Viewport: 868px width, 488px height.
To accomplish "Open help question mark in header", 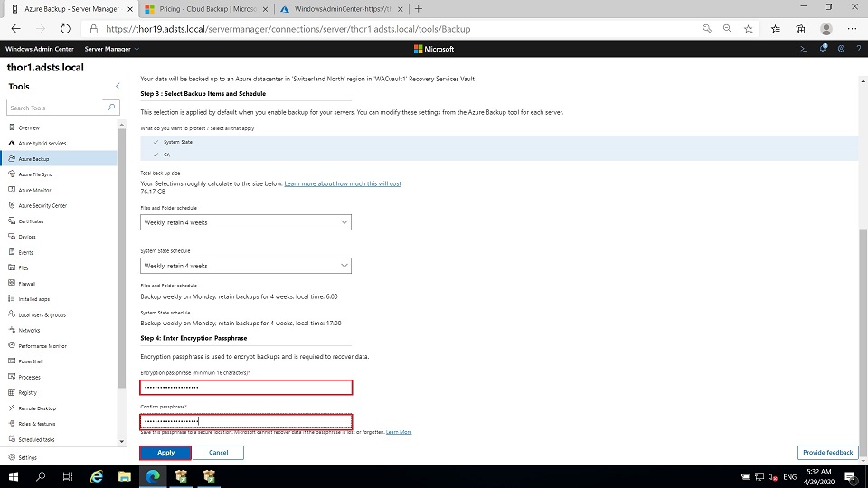I will pos(859,49).
